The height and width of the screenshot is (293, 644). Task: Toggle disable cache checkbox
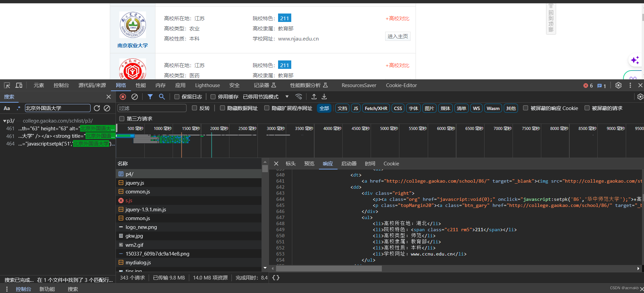213,97
